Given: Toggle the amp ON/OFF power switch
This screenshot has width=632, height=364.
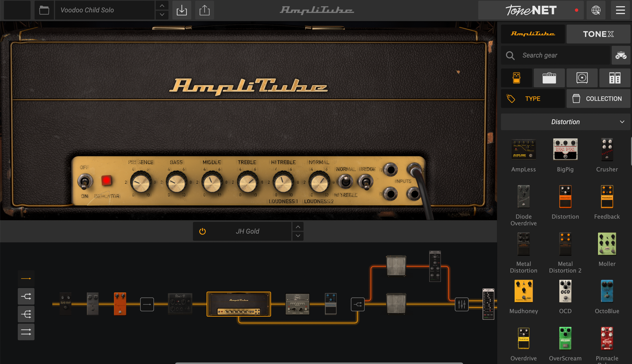Looking at the screenshot, I should tap(85, 181).
